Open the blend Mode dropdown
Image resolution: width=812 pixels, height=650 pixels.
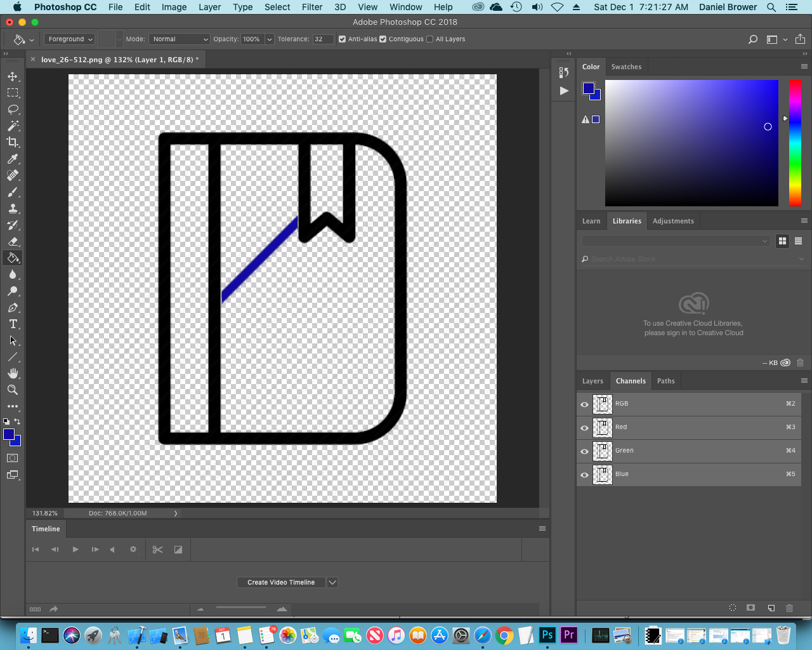tap(180, 39)
